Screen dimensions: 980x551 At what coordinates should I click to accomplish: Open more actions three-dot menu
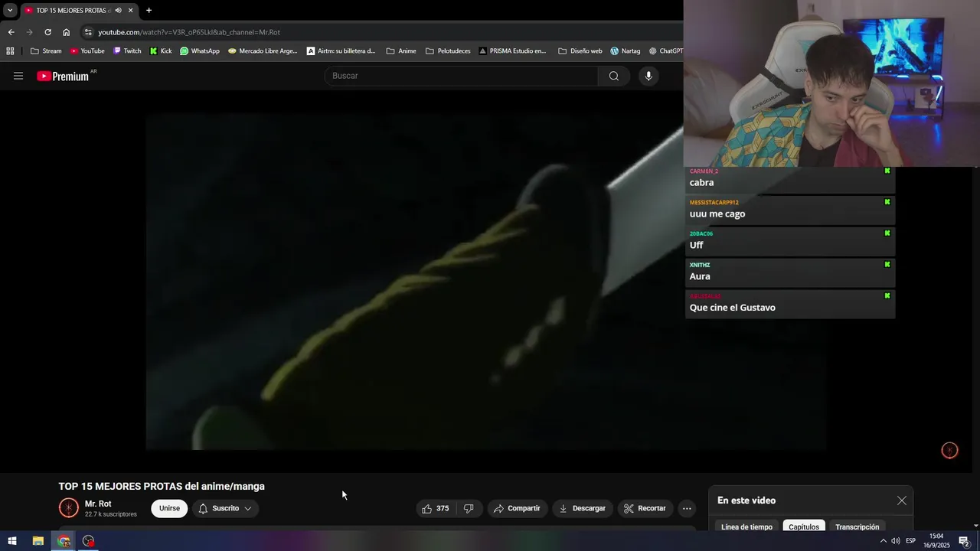pos(687,508)
